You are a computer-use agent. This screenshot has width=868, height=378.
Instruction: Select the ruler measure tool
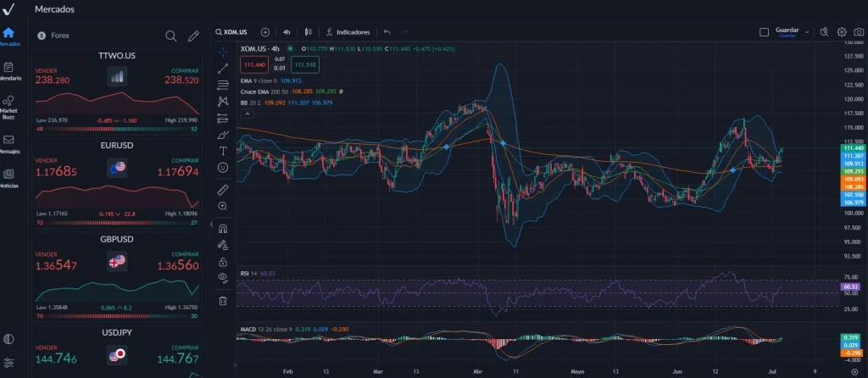[x=223, y=190]
